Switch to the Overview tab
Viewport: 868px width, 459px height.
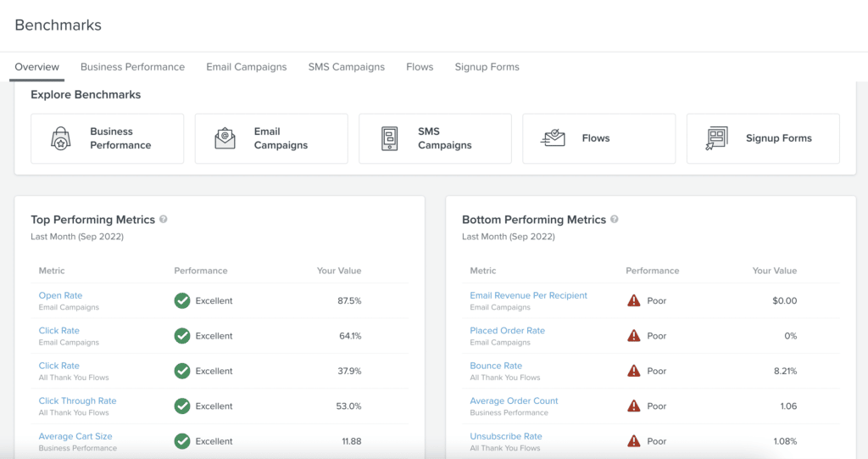tap(36, 67)
